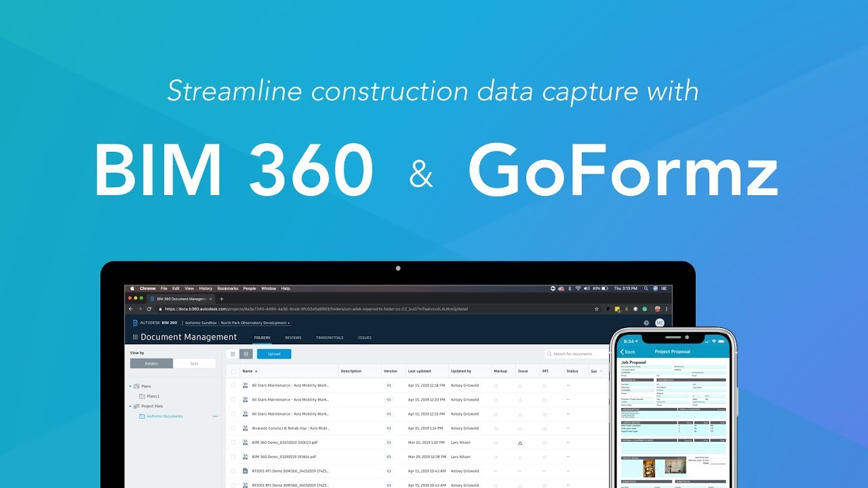This screenshot has height=488, width=868.
Task: Open the module switcher grid beside Document Management
Action: (135, 338)
